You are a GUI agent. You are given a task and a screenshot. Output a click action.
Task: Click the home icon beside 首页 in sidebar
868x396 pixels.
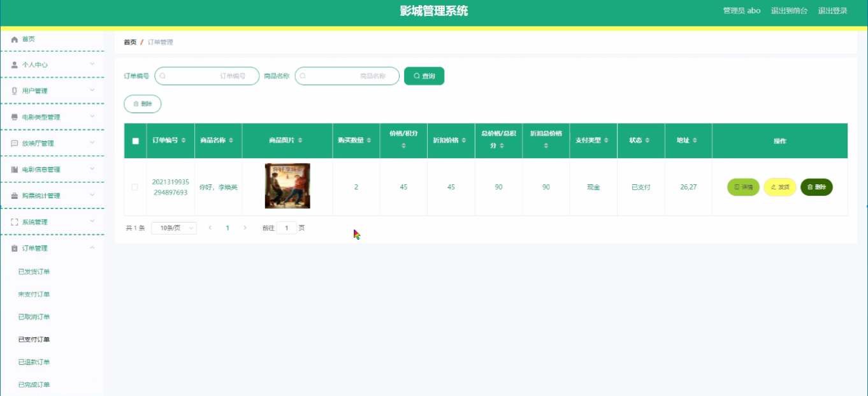click(x=15, y=40)
